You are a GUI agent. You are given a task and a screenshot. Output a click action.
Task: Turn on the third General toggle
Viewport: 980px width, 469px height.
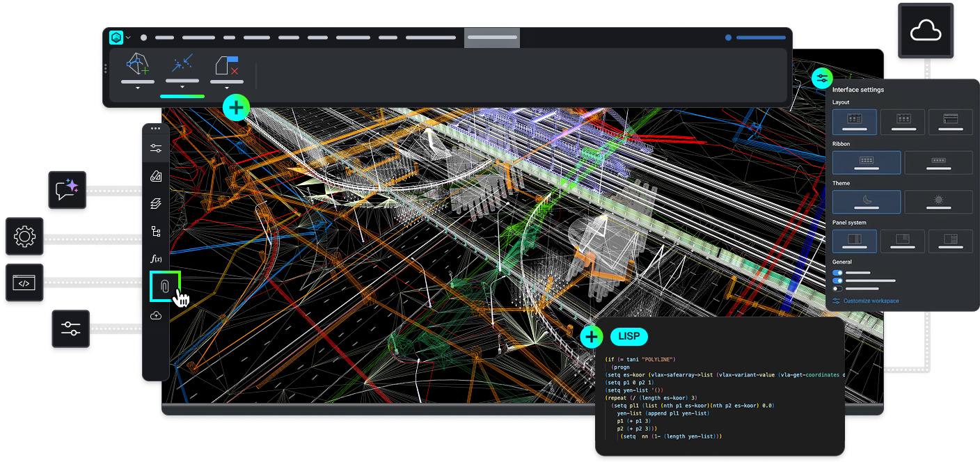pos(837,288)
